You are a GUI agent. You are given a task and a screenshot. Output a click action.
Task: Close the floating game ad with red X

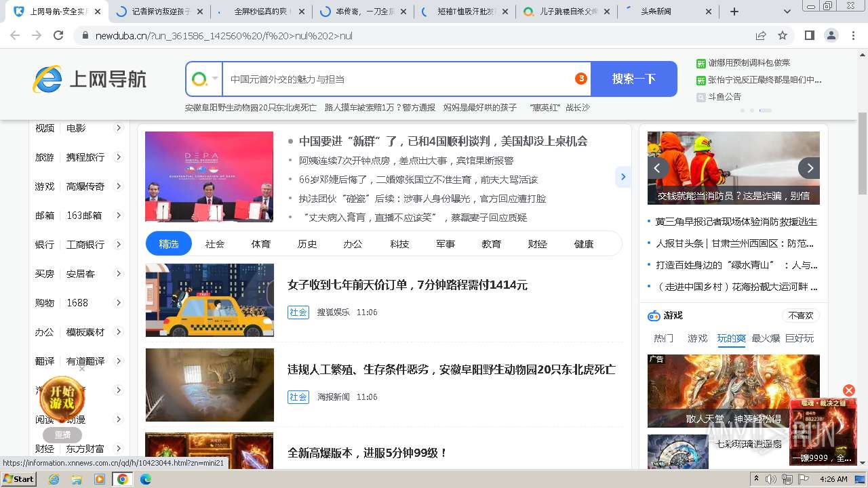click(848, 390)
